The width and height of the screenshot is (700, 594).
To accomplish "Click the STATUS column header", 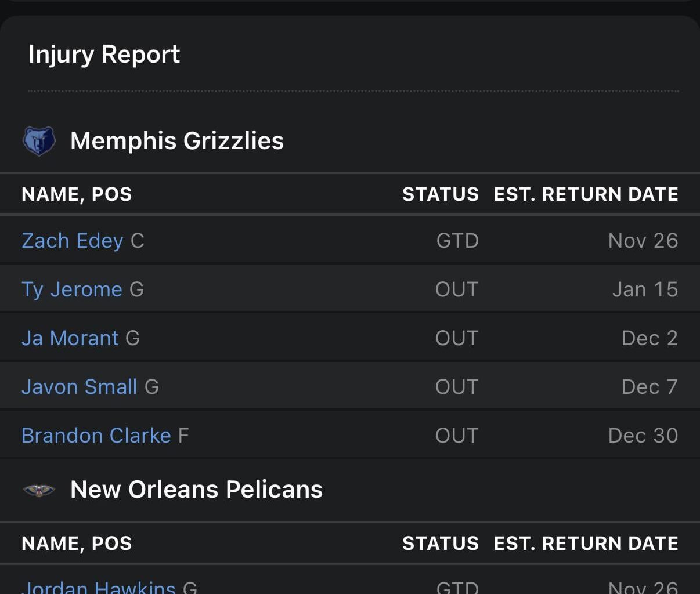I will 441,194.
